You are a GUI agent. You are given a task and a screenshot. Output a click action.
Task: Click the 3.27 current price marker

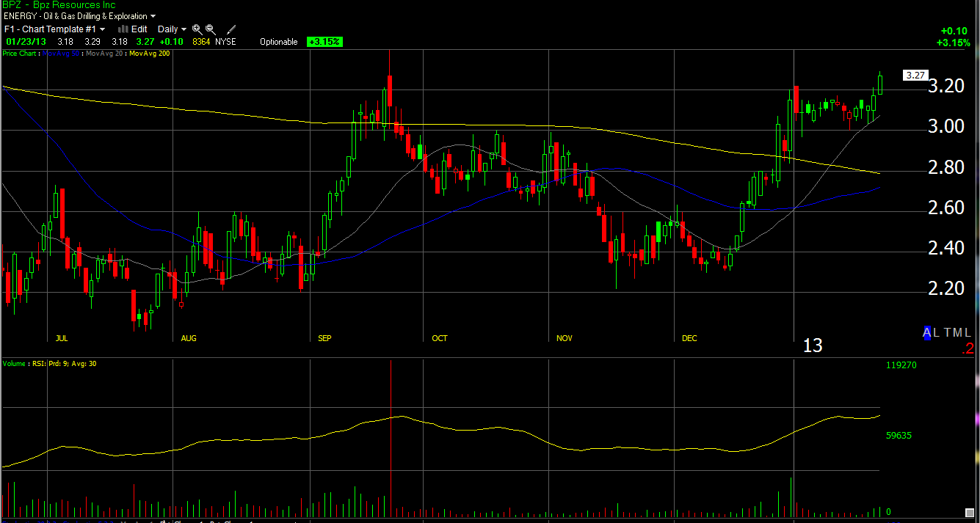[x=915, y=76]
